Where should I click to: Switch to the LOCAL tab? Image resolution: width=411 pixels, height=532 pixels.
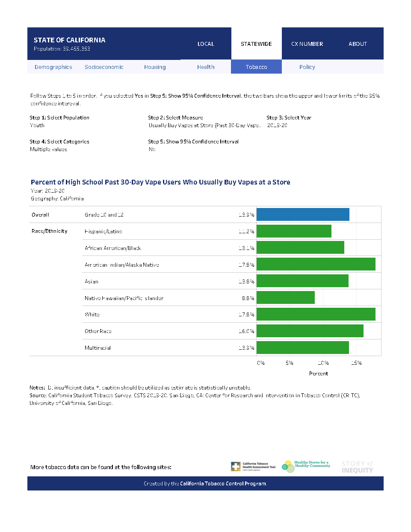(206, 44)
